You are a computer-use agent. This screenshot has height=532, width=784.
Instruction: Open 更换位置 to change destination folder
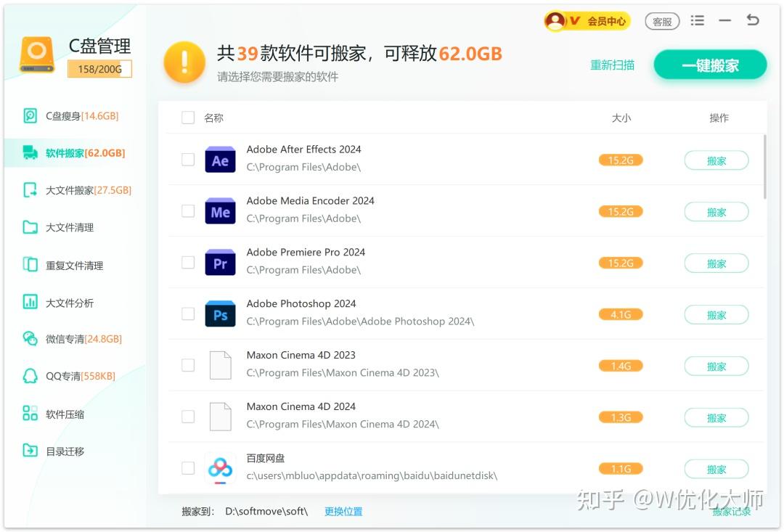tap(343, 511)
